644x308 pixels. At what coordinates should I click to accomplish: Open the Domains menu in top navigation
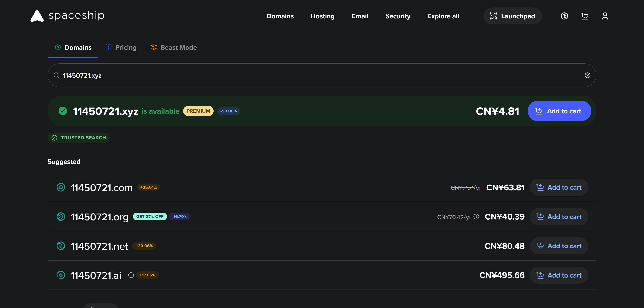(280, 16)
